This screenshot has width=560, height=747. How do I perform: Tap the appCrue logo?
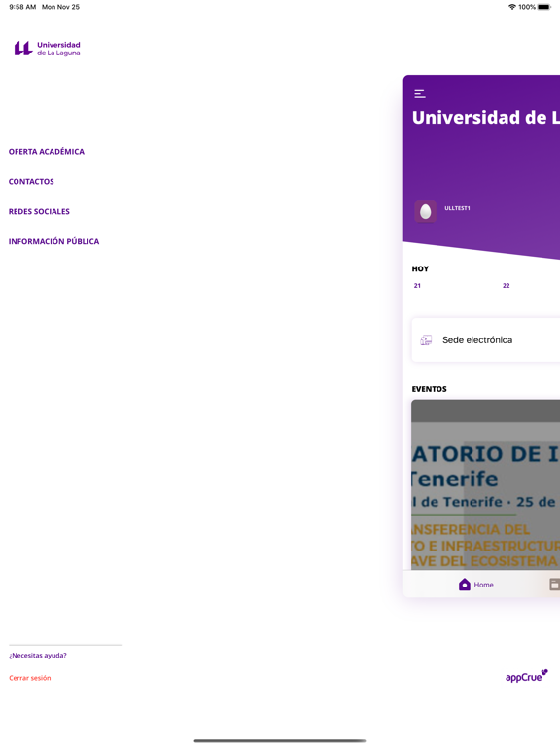click(527, 676)
